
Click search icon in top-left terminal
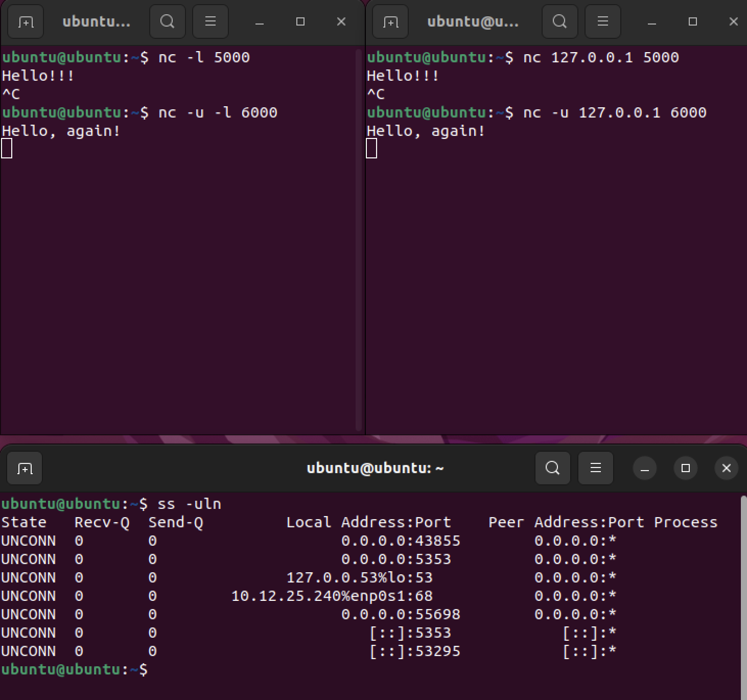167,21
